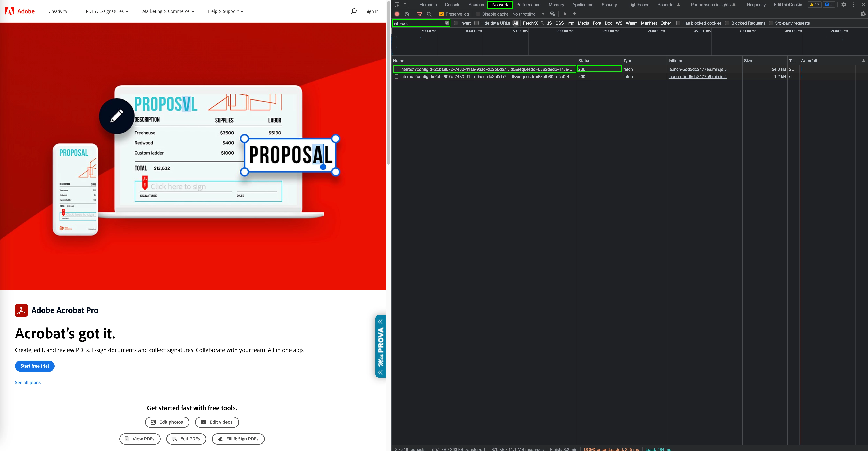Check the Hide data URLs checkbox

coord(476,23)
